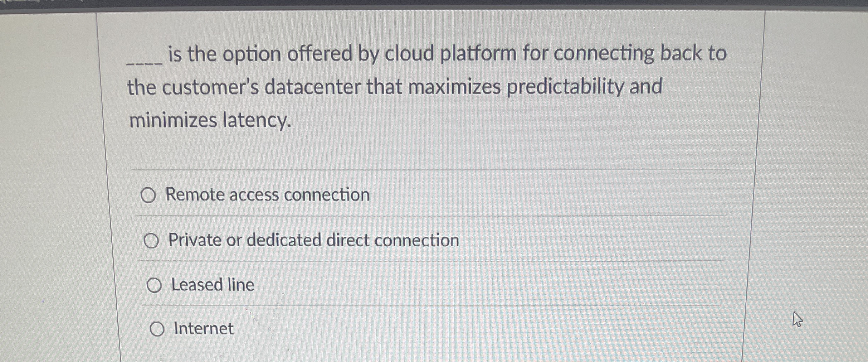
Task: Click the Private or dedicated direct connection text
Action: (314, 240)
